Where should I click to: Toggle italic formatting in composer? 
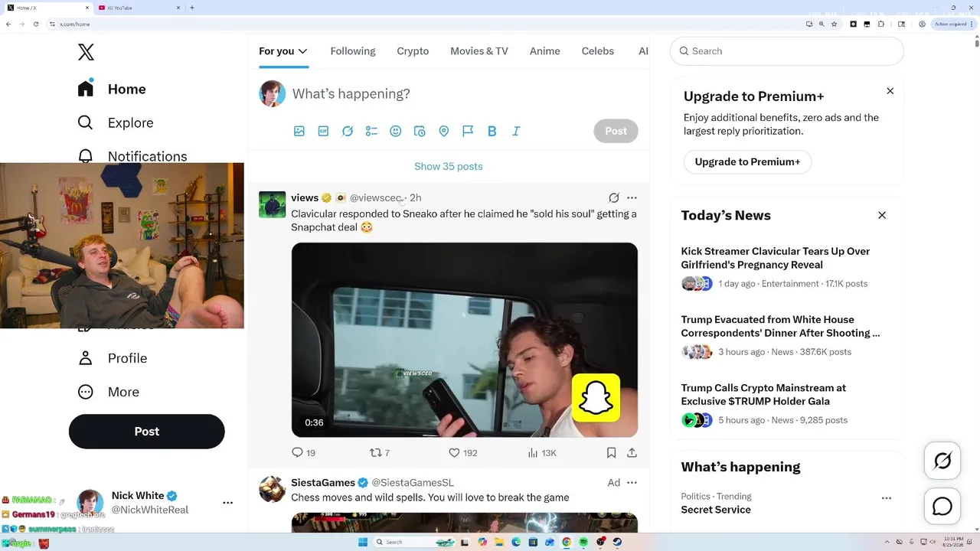pyautogui.click(x=516, y=131)
